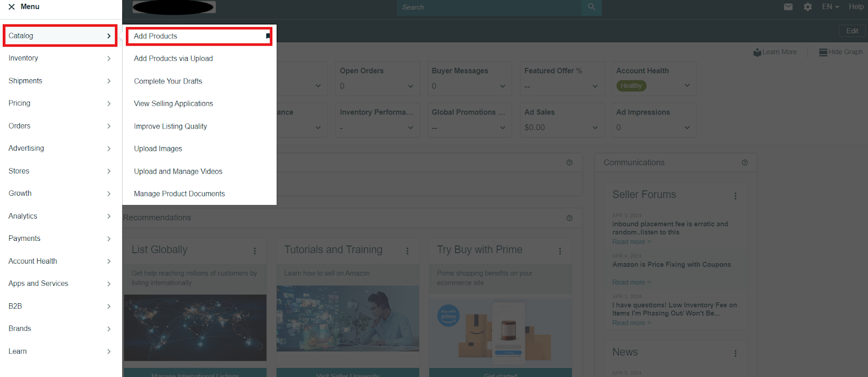The image size is (868, 377).
Task: Open the Seller Forums options menu icon
Action: 736,196
